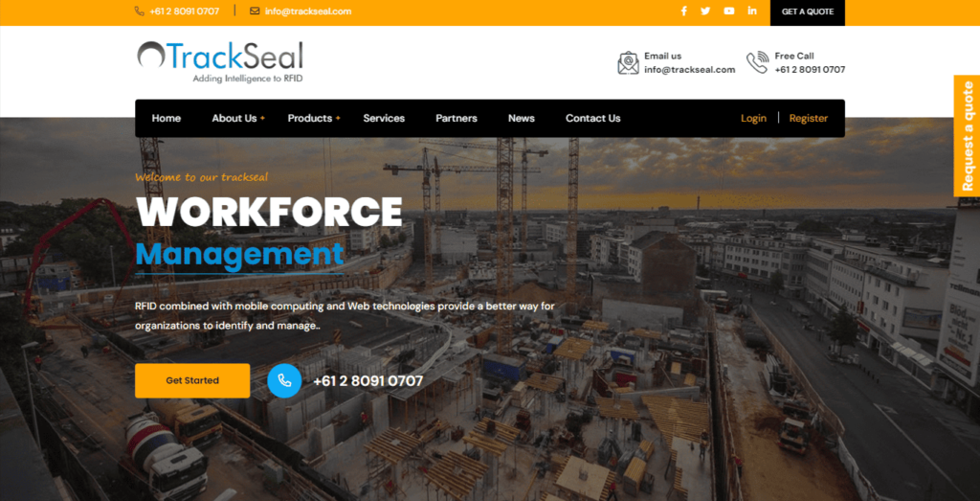The width and height of the screenshot is (980, 501).
Task: Select the News menu item
Action: point(522,118)
